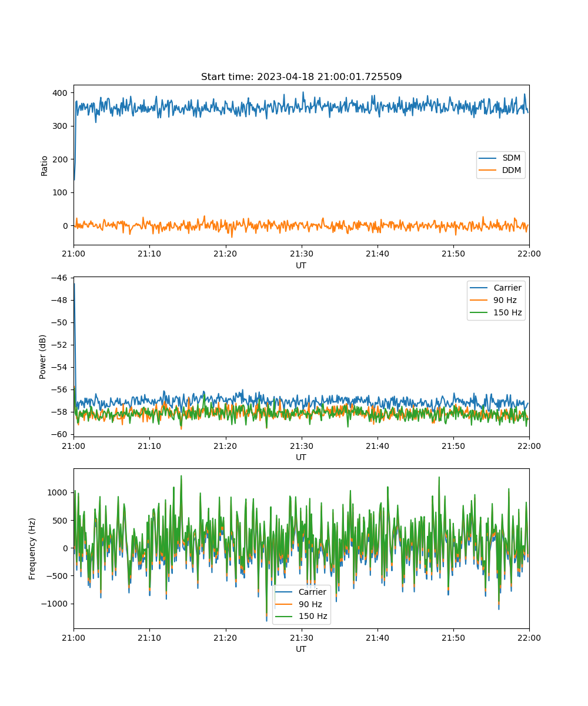Click the 'Frequency (Hz)' y-axis label
Screen dimensions: 588x706
(x=32, y=548)
